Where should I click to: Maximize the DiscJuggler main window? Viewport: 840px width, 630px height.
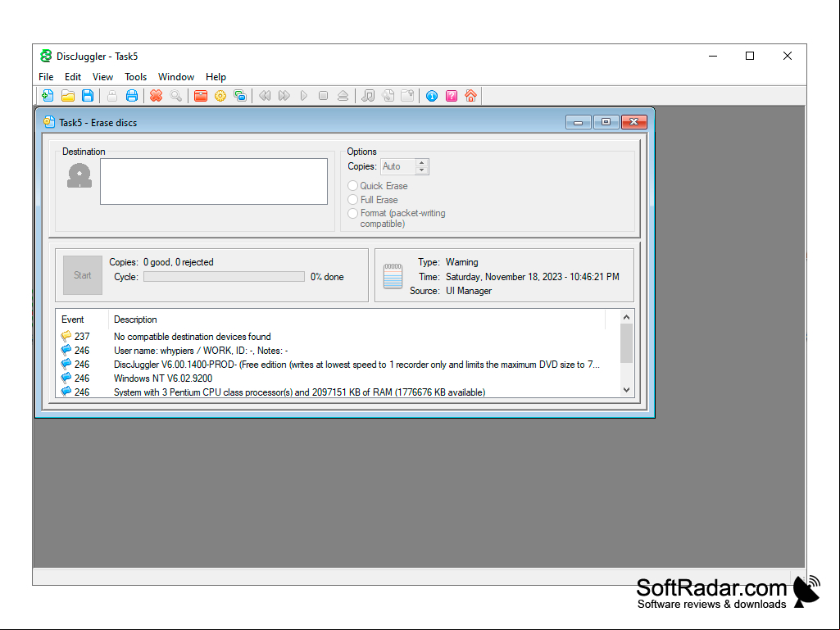click(750, 56)
